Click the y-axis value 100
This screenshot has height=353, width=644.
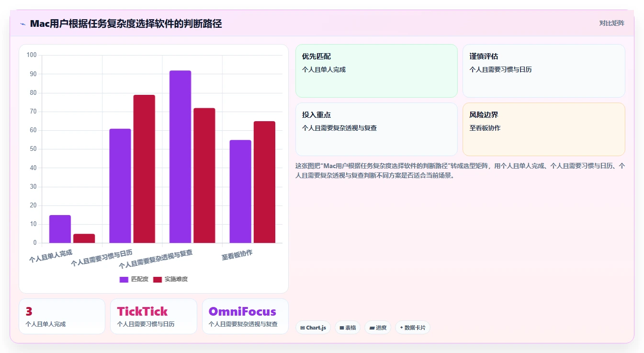point(32,55)
